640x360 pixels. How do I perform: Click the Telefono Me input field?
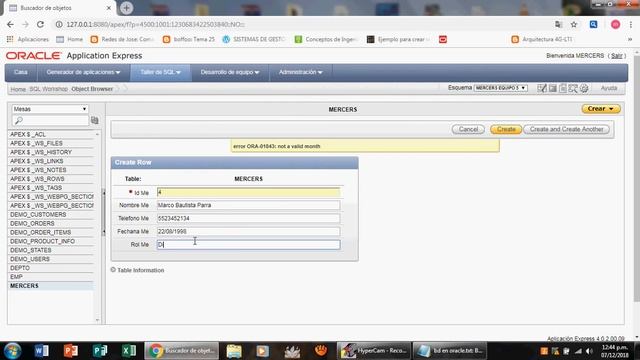tap(248, 218)
